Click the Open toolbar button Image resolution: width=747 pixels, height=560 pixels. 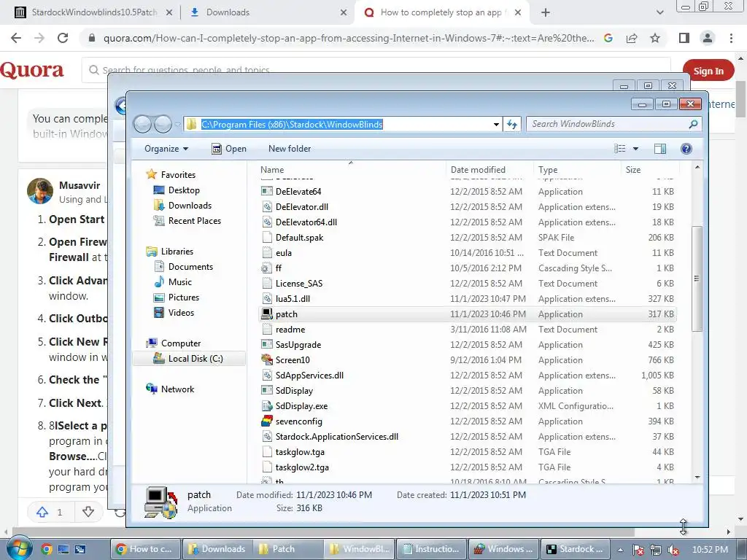pos(228,149)
